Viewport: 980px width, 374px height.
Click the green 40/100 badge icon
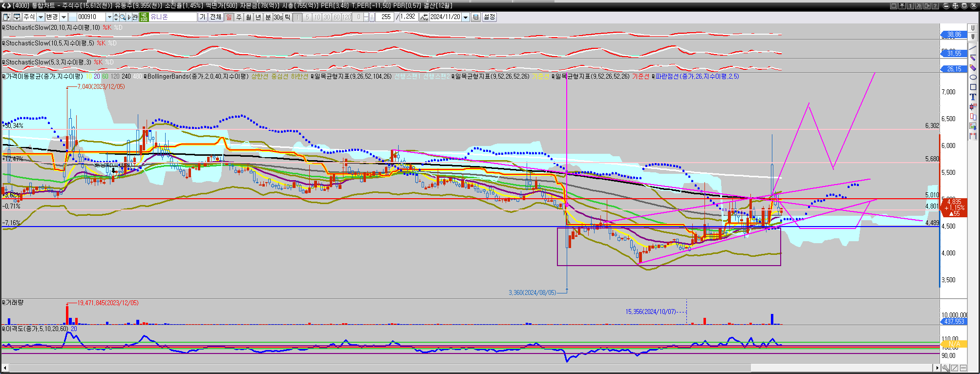144,17
